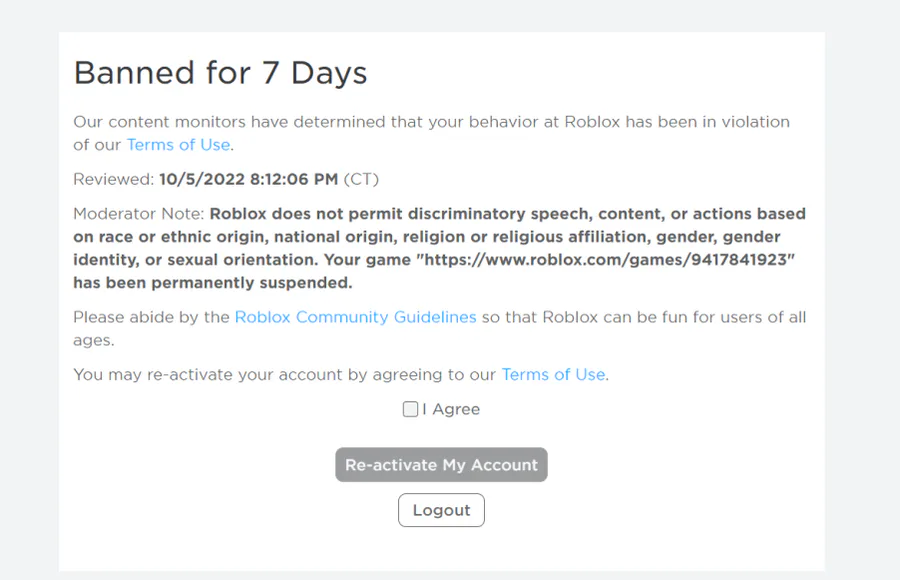Follow Terms of Use link in re-activate sentence
The height and width of the screenshot is (580, 900).
pyautogui.click(x=553, y=374)
